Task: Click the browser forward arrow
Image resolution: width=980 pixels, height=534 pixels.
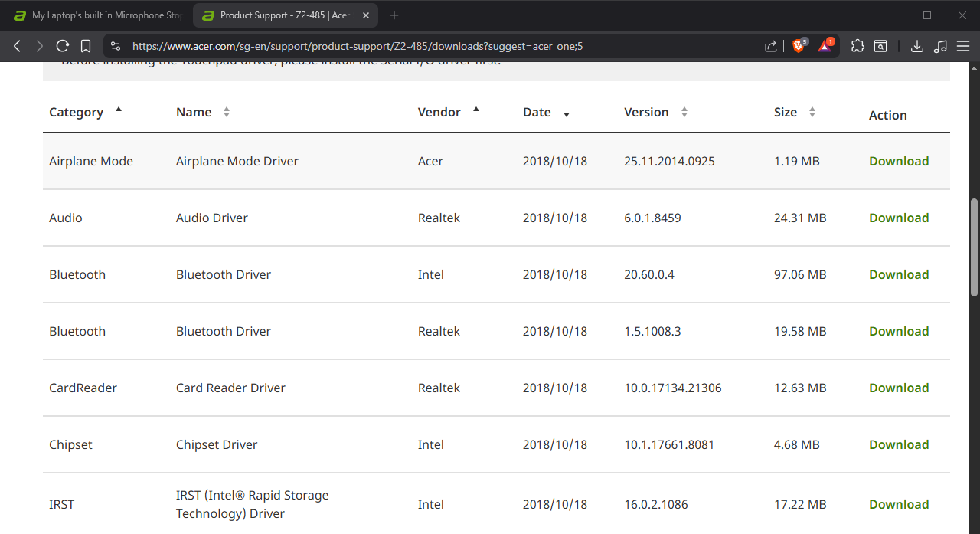Action: pyautogui.click(x=40, y=46)
